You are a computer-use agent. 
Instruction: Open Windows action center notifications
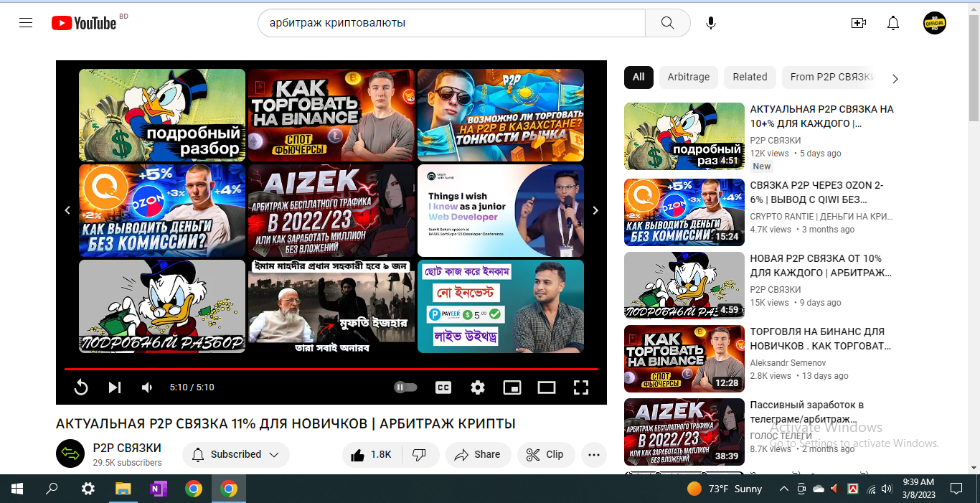(956, 489)
